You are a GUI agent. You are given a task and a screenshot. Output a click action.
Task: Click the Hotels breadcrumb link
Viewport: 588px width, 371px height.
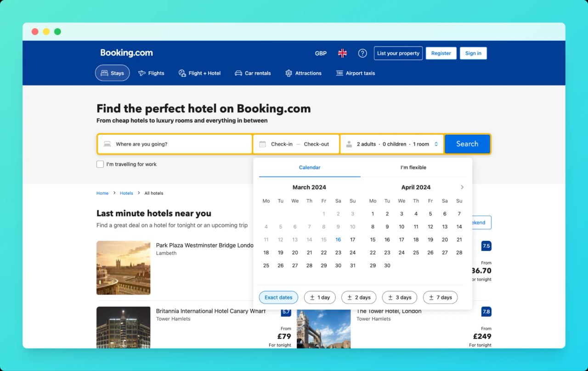(x=126, y=193)
